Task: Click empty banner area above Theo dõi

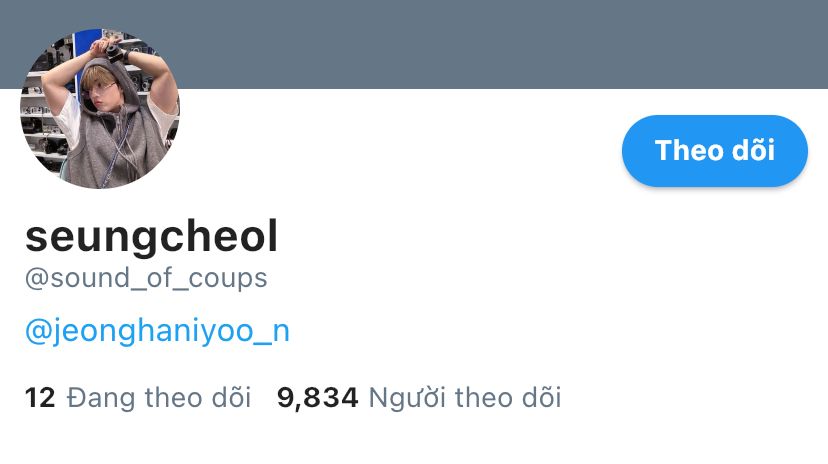Action: point(714,44)
